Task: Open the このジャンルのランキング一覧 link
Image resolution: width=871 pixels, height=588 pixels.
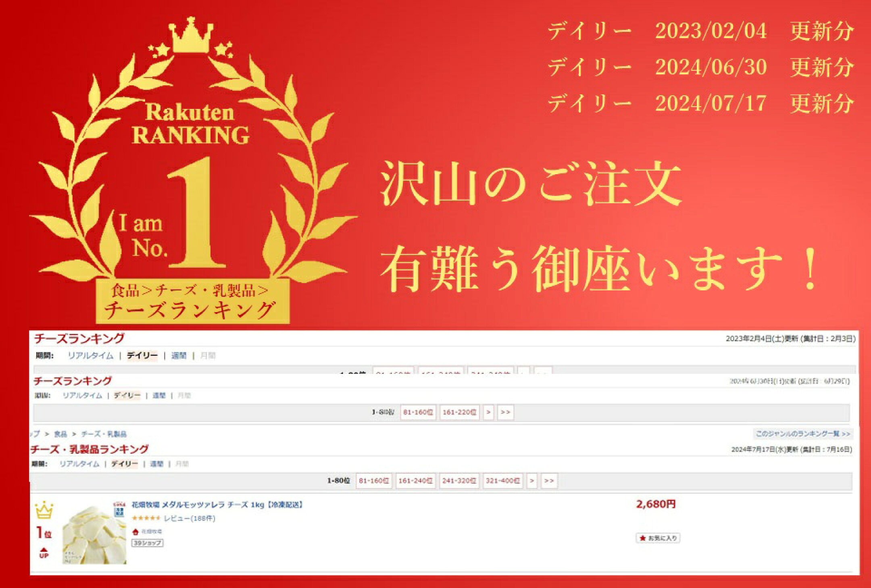Action: 802,434
